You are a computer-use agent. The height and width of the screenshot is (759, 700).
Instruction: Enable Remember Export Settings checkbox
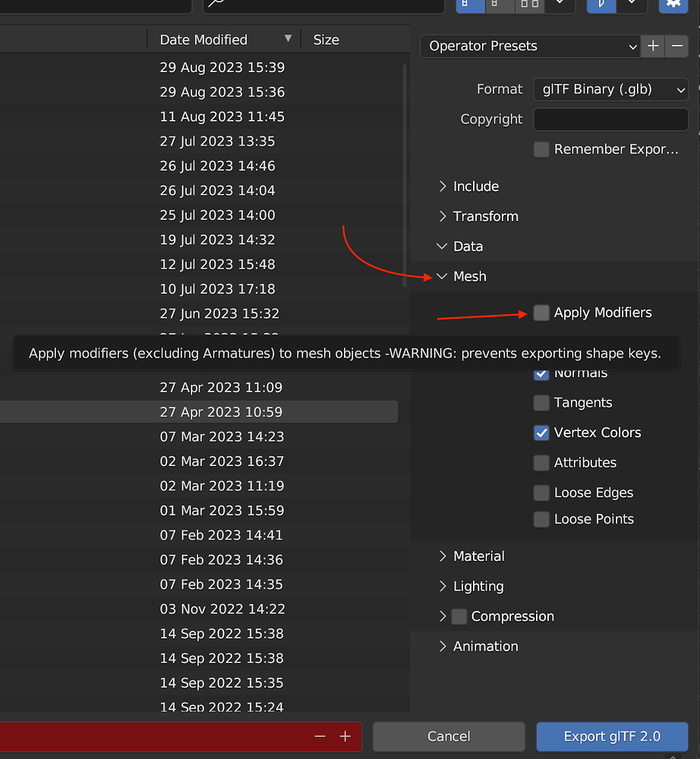pyautogui.click(x=541, y=149)
